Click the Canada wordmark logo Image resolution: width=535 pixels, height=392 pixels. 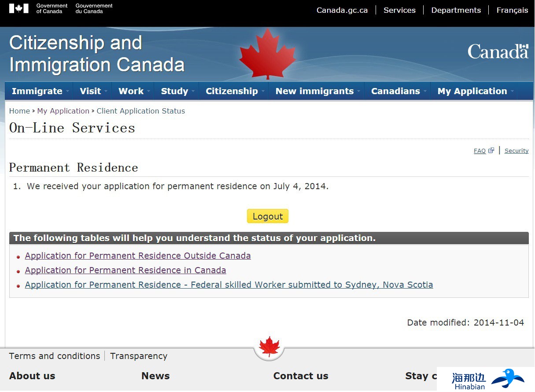click(498, 51)
